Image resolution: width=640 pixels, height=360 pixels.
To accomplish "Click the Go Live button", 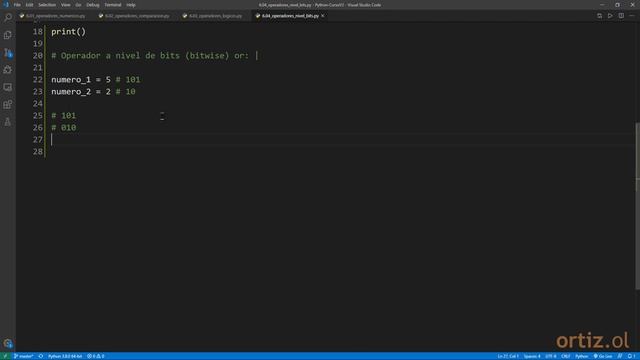I will click(603, 356).
